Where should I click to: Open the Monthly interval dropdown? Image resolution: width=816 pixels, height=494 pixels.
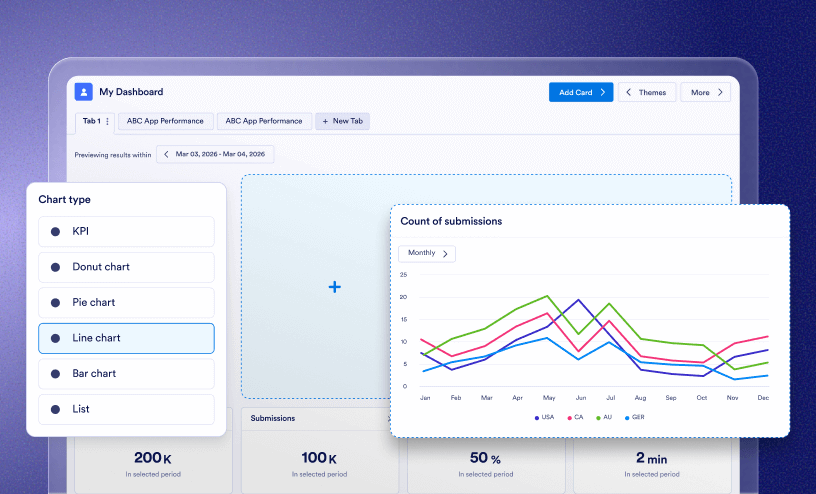pos(427,254)
